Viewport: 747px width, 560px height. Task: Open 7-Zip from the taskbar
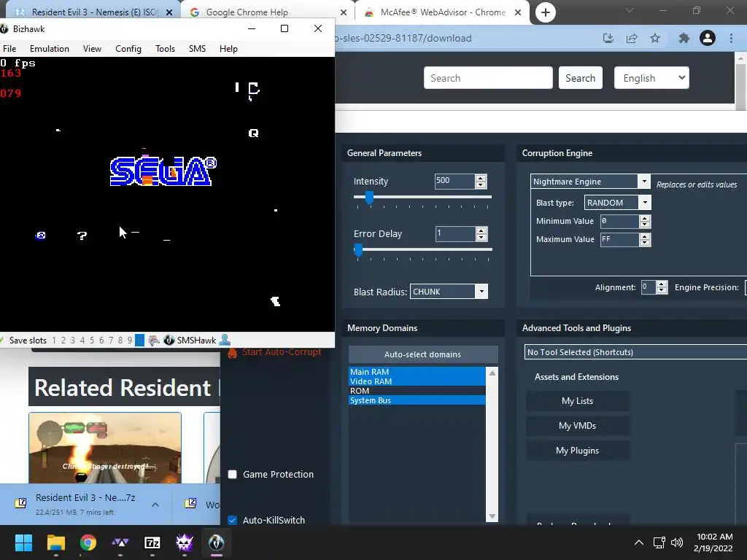point(152,542)
